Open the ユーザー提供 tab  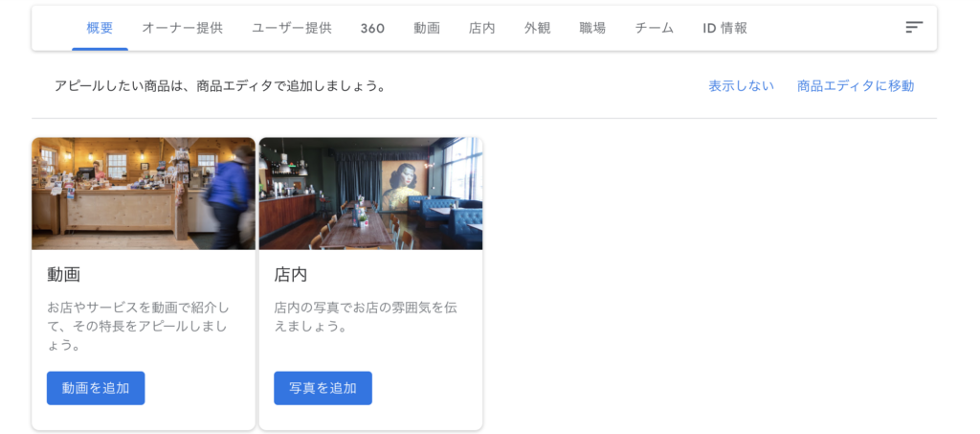pos(292,28)
